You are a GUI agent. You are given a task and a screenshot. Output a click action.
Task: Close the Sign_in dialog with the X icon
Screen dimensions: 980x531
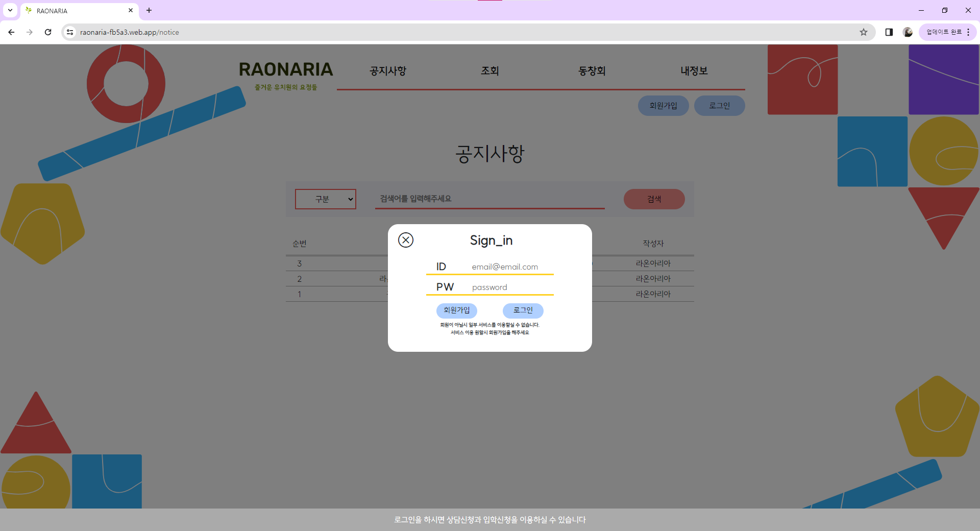[x=406, y=240]
